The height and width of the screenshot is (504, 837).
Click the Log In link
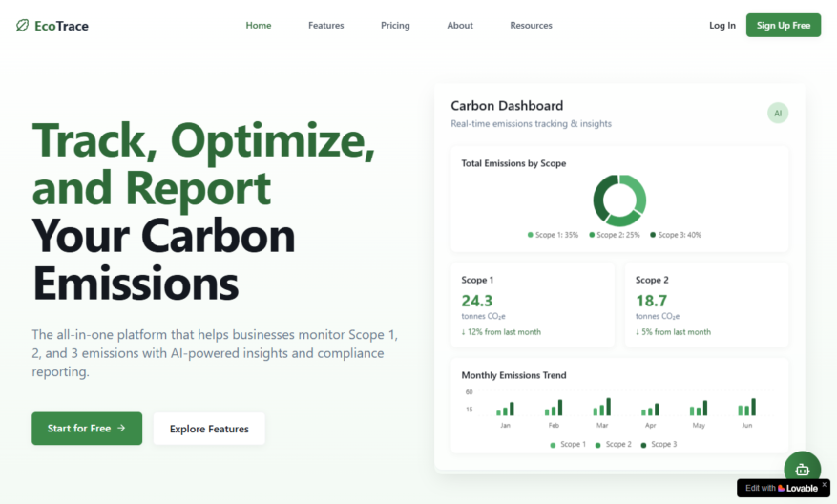(722, 25)
